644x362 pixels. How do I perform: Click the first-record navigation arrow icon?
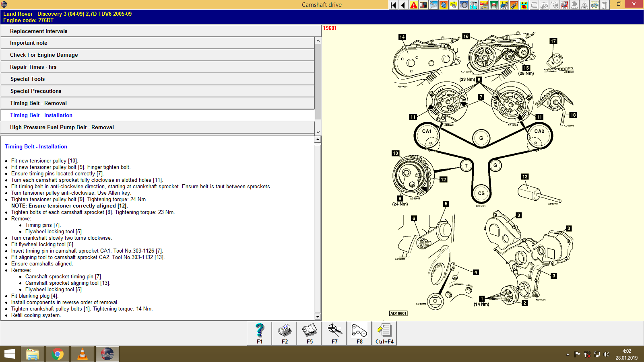[x=392, y=4]
